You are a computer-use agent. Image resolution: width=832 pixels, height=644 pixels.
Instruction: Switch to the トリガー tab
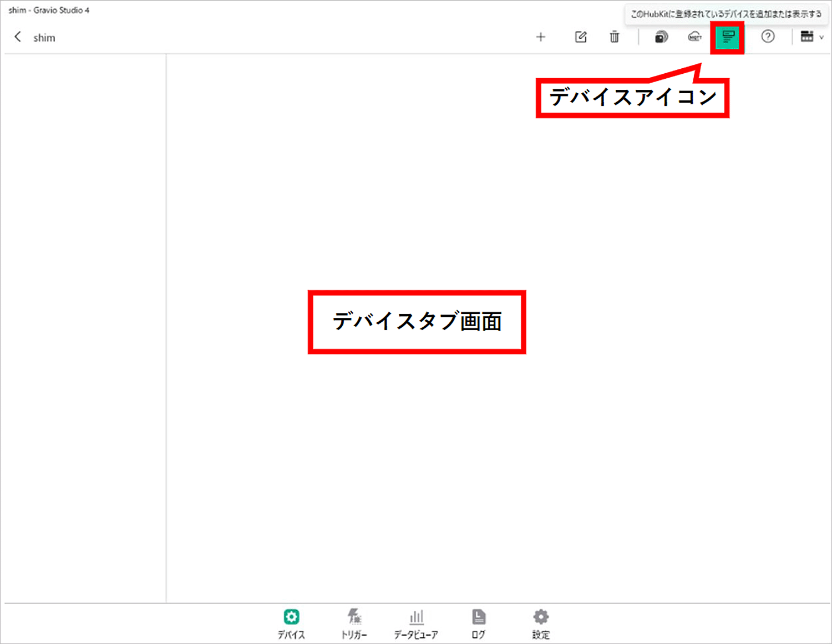354,624
